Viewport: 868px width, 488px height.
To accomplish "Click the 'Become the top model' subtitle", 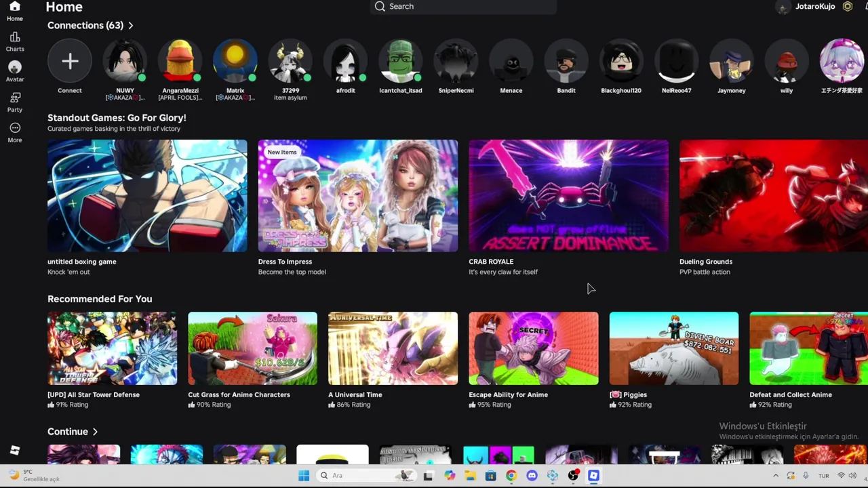I will pos(292,272).
